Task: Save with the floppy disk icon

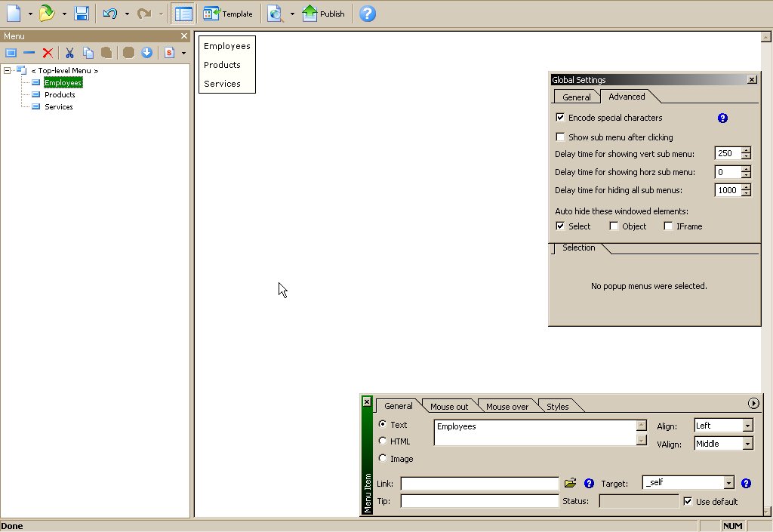Action: 82,14
